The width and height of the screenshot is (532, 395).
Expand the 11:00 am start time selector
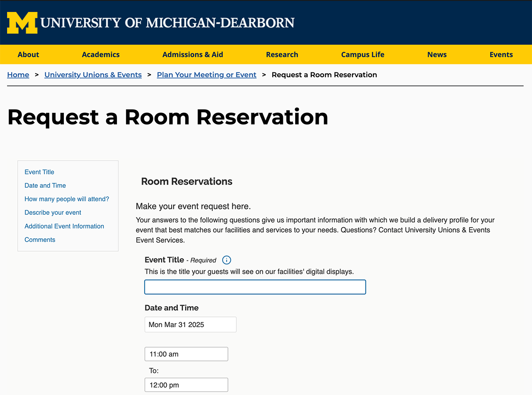pyautogui.click(x=186, y=354)
